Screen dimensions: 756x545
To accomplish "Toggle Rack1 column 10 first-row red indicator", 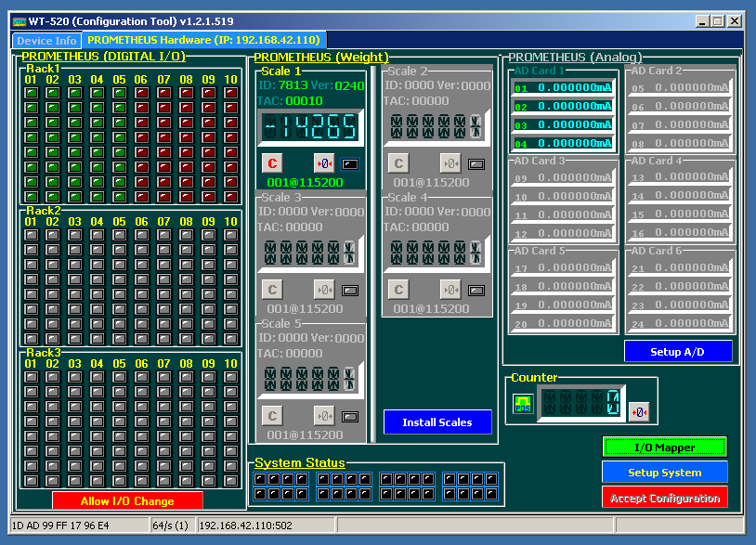I will click(x=231, y=93).
